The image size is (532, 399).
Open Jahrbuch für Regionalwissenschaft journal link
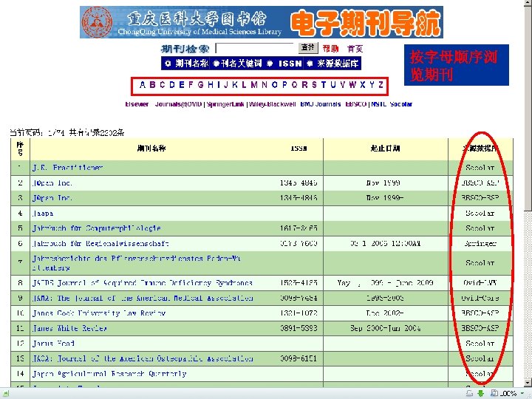(x=100, y=244)
